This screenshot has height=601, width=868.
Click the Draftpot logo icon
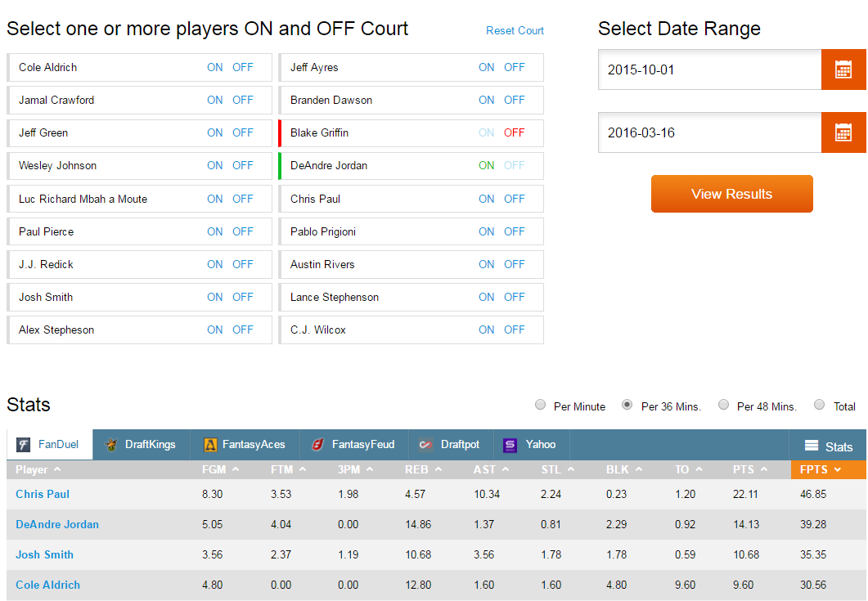pos(425,444)
